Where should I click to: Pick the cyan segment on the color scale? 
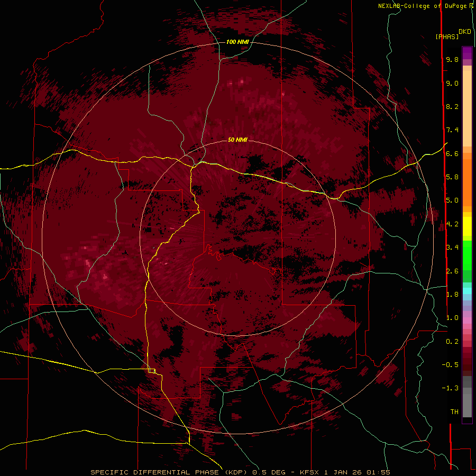tap(467, 291)
